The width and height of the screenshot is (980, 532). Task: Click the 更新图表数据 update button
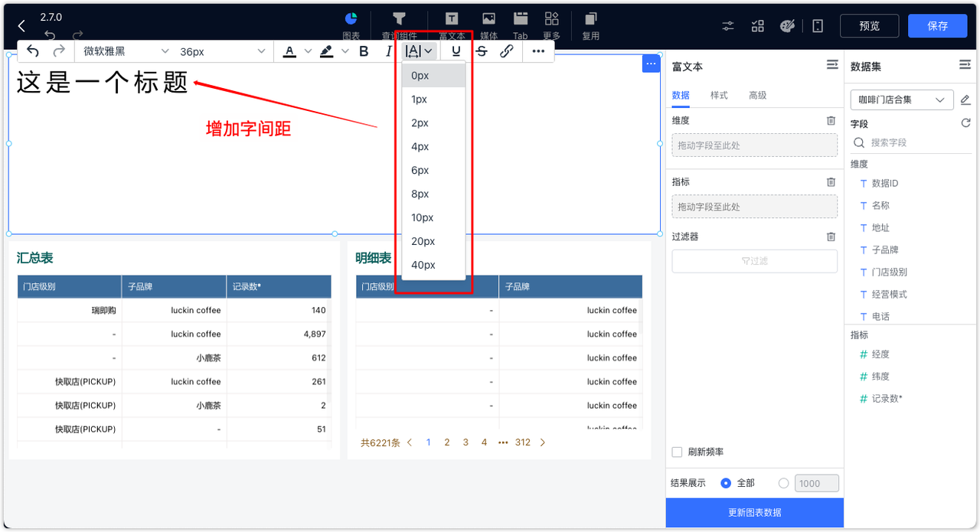(754, 513)
